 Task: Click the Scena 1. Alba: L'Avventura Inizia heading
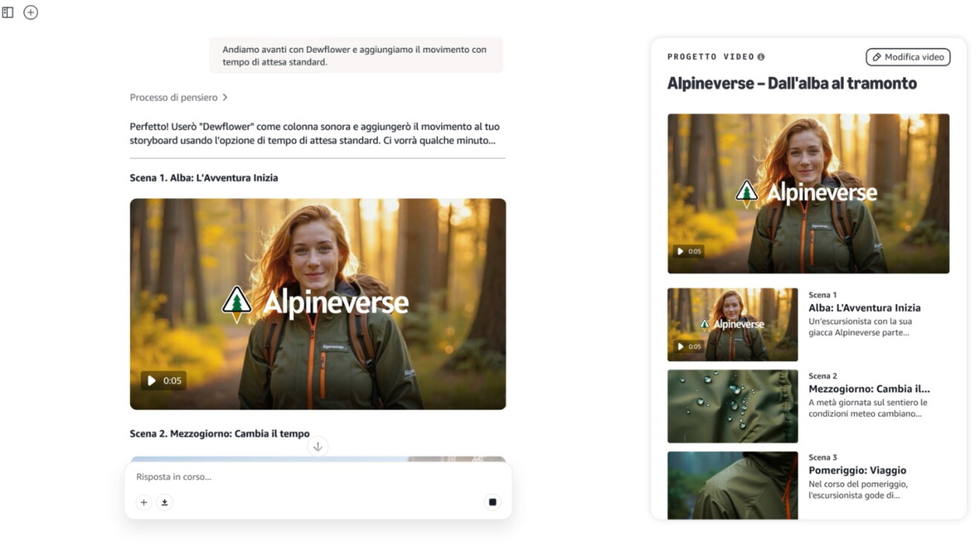(x=203, y=178)
